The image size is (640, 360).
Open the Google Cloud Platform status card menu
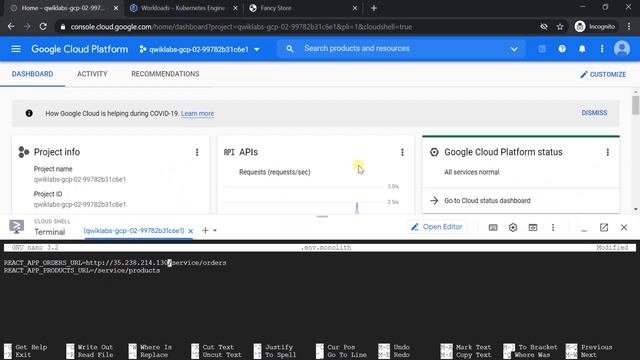pyautogui.click(x=608, y=152)
